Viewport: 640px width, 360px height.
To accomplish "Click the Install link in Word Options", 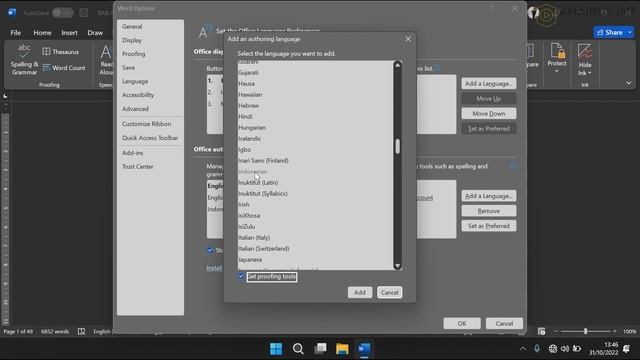I will (214, 268).
